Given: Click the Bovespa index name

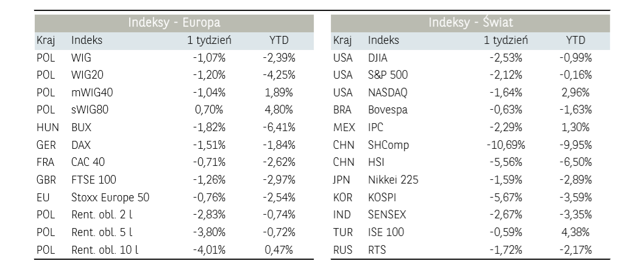Looking at the screenshot, I should tap(388, 110).
